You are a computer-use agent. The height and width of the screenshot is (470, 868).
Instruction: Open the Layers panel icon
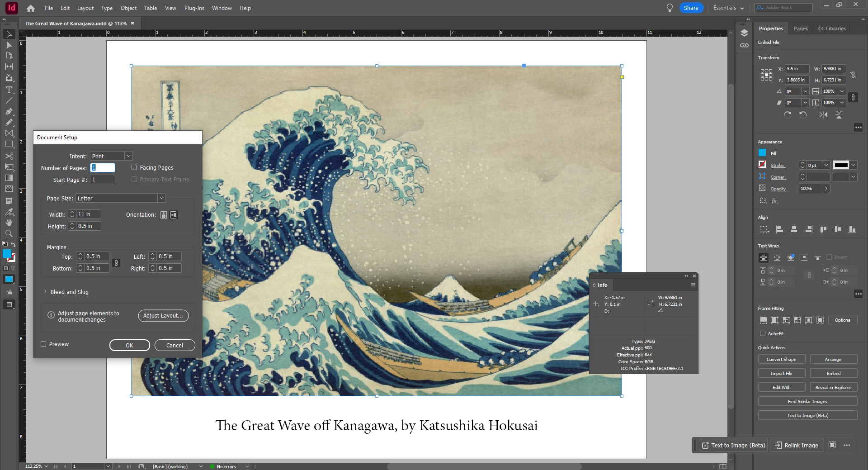point(744,33)
